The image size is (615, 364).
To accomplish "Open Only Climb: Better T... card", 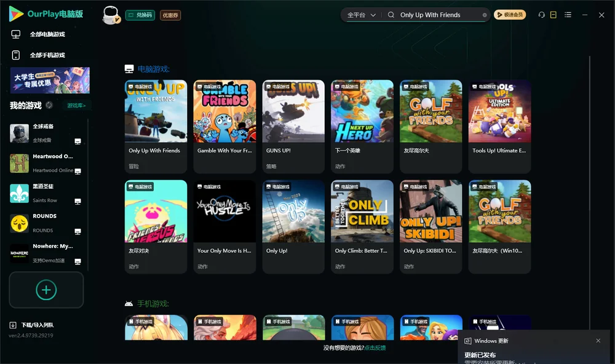I will coord(362,227).
